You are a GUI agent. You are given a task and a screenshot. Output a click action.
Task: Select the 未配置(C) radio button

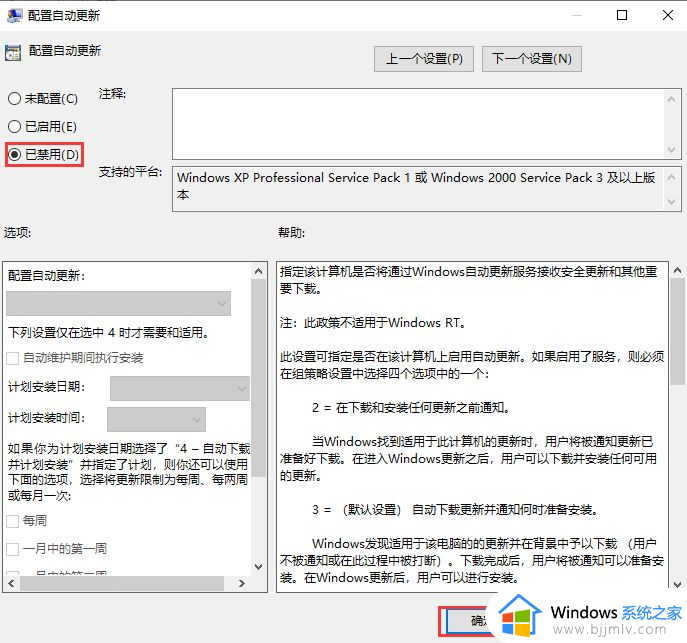(14, 99)
